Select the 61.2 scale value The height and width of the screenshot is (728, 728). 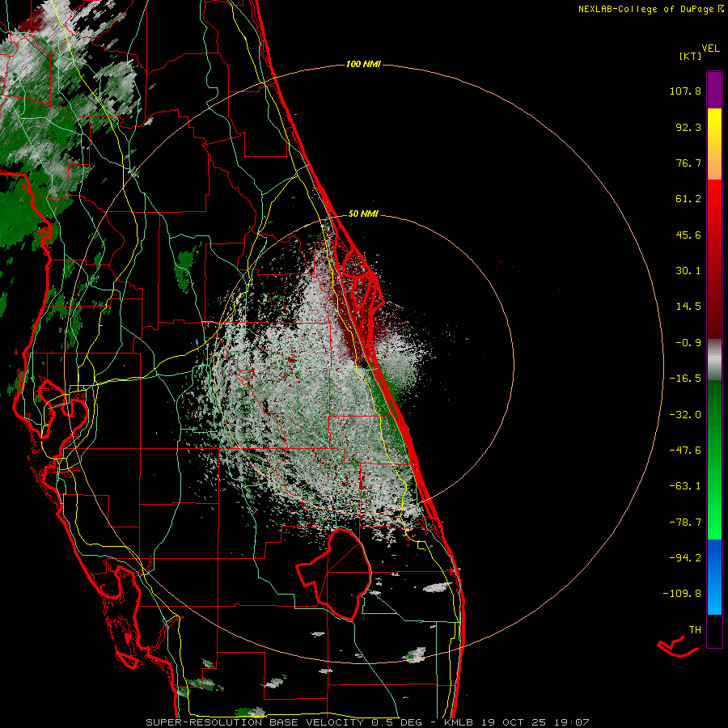pos(688,199)
